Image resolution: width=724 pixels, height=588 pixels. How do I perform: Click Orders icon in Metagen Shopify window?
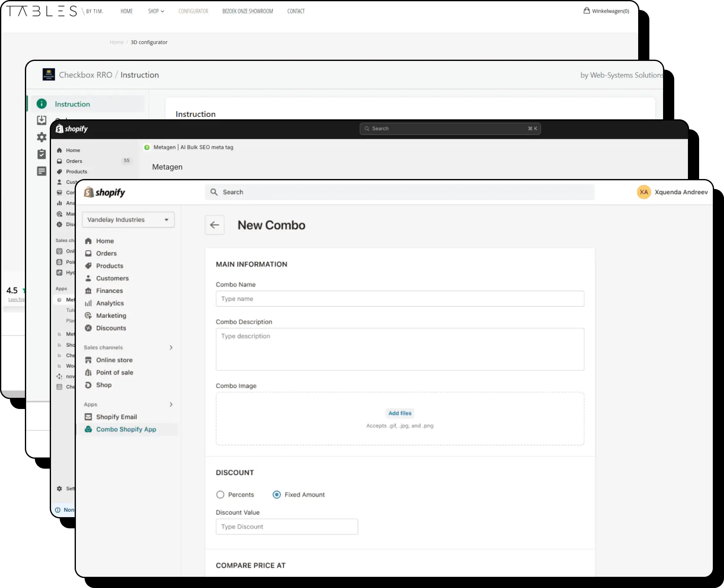point(59,161)
